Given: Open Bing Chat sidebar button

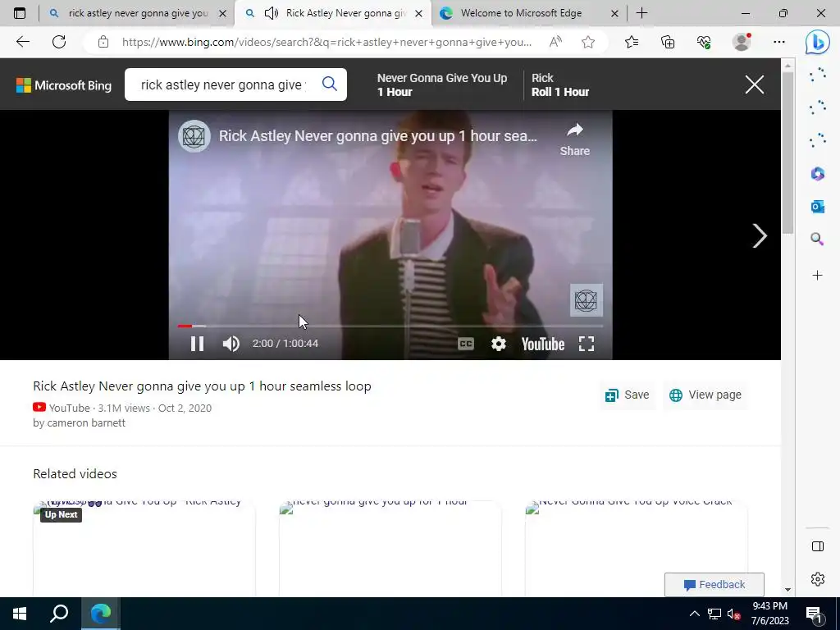Looking at the screenshot, I should pyautogui.click(x=818, y=42).
